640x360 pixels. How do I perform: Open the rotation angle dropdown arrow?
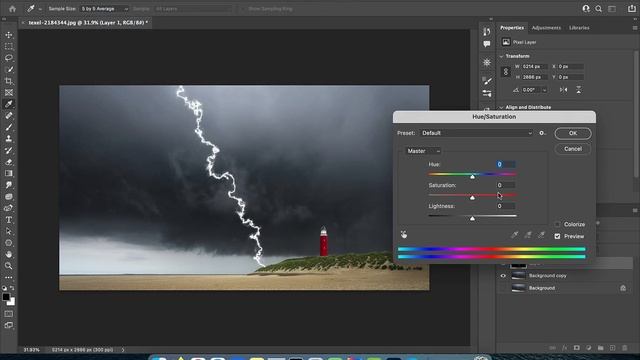(x=544, y=90)
